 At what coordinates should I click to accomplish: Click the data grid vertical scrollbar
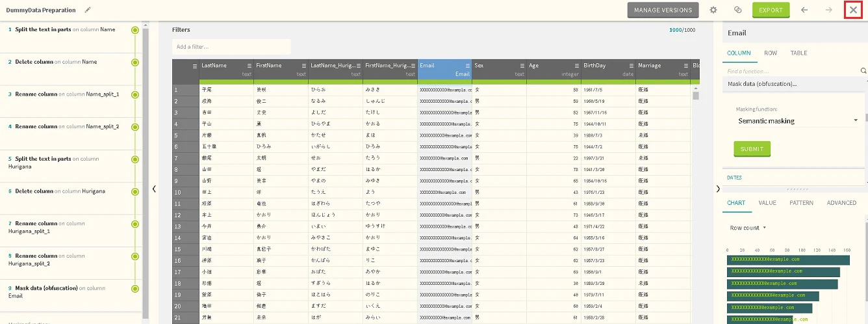click(x=696, y=96)
